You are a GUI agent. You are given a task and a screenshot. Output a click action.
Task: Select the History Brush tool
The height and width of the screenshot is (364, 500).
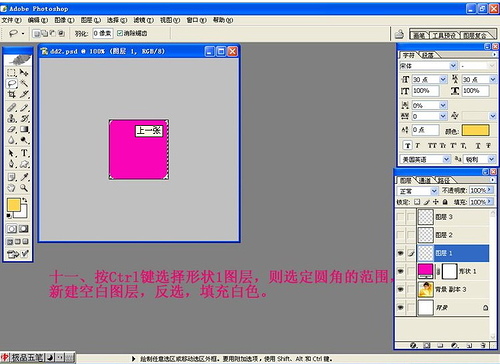(24, 118)
